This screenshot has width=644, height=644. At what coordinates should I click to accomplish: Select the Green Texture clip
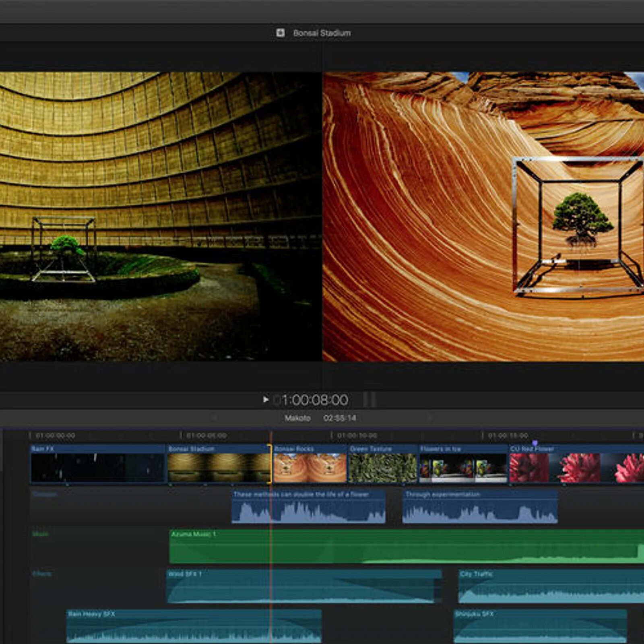click(382, 464)
